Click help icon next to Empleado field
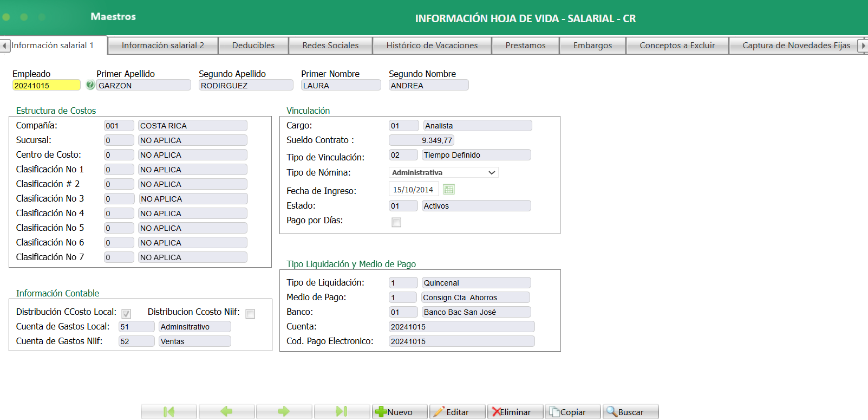 tap(90, 85)
